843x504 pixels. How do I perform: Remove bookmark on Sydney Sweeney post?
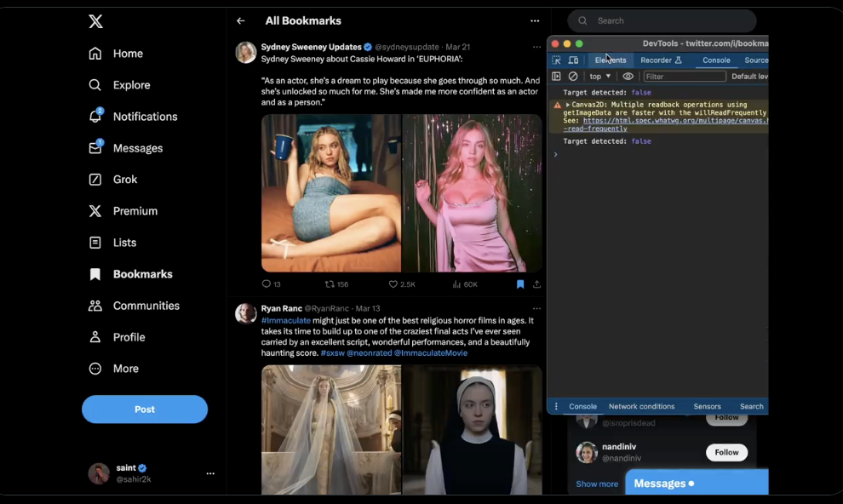[520, 284]
